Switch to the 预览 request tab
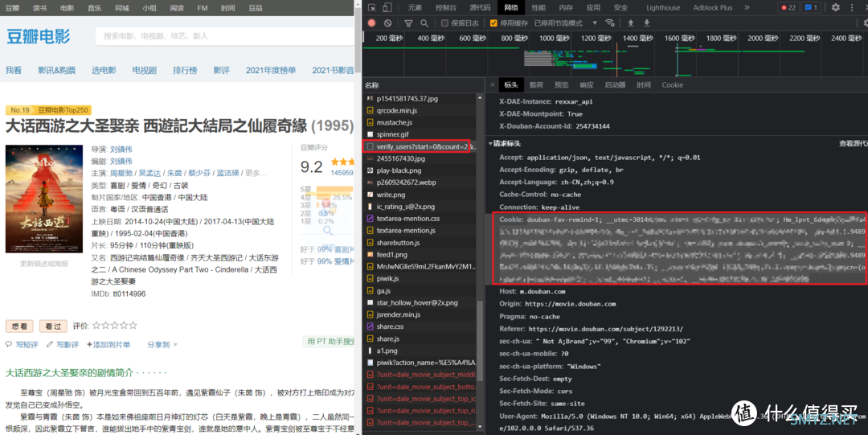This screenshot has height=435, width=868. point(561,84)
